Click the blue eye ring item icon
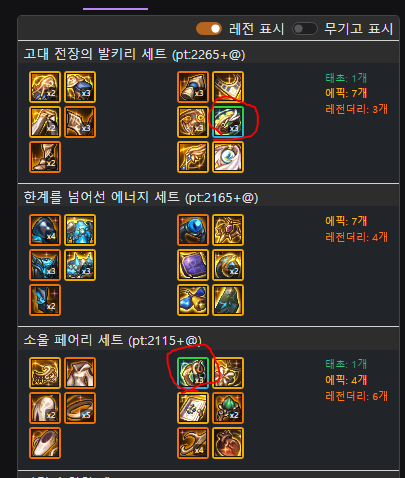The image size is (405, 478). click(x=193, y=230)
